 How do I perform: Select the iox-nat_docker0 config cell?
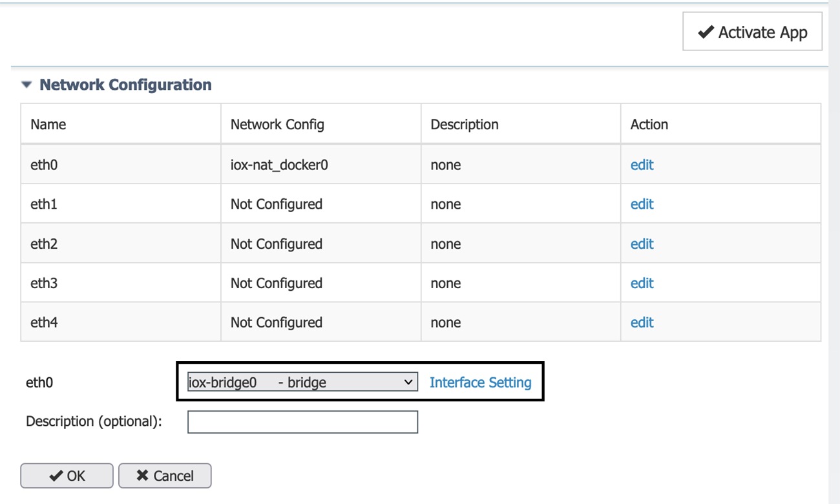tap(277, 165)
